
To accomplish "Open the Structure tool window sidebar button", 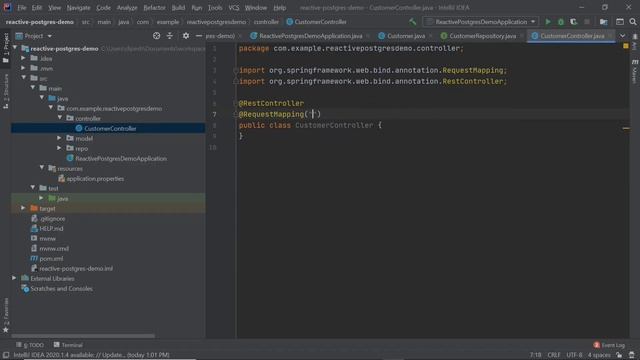I will point(6,91).
